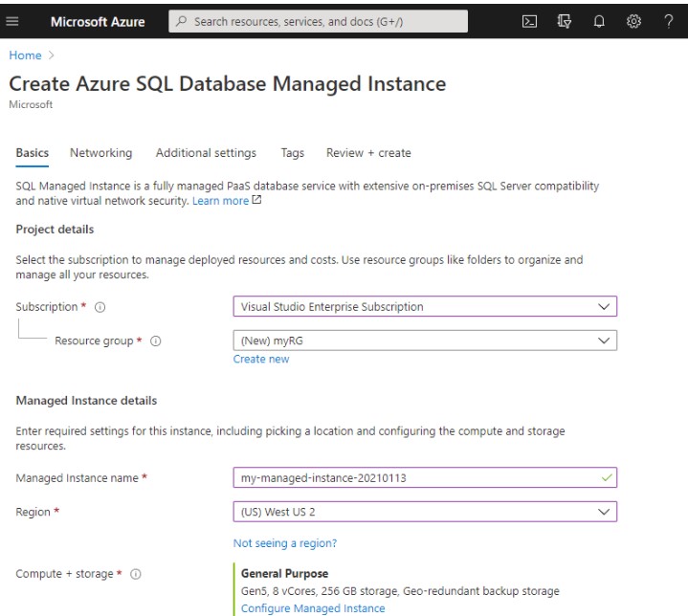Open the Learn more link
The image size is (688, 616).
[220, 201]
